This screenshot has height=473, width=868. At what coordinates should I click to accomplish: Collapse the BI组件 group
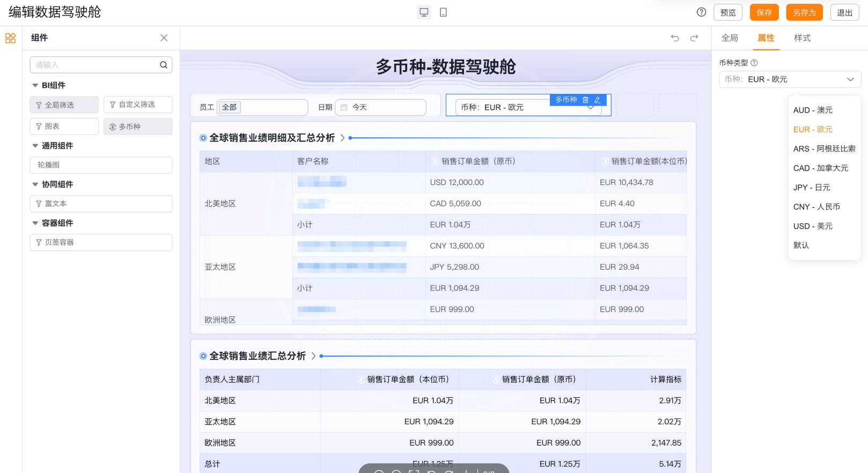pos(35,85)
